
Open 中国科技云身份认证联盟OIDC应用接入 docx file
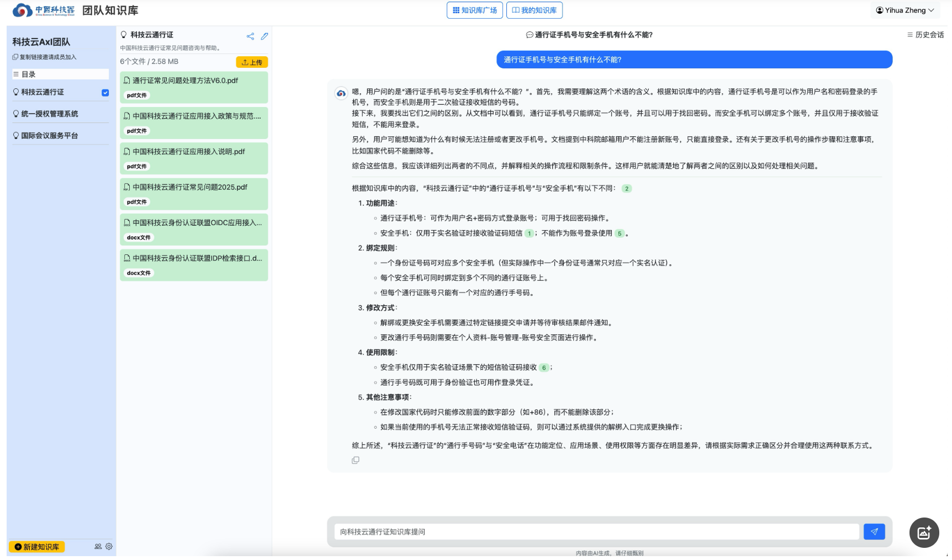click(194, 230)
